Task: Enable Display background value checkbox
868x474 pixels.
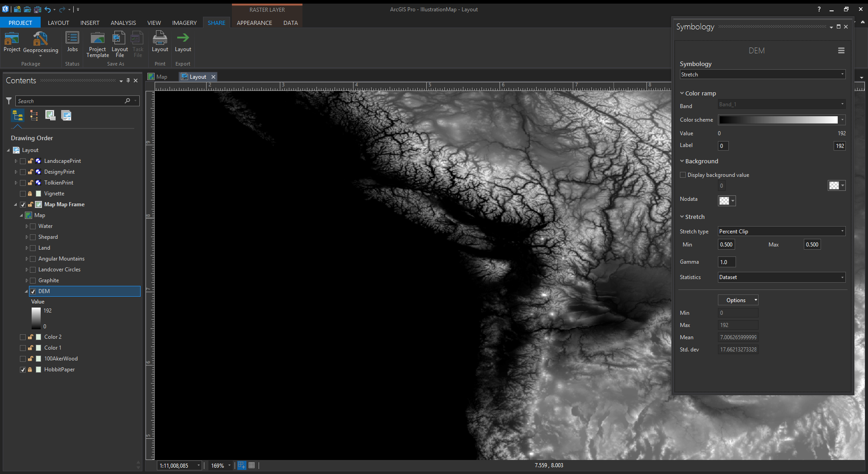Action: pyautogui.click(x=683, y=175)
